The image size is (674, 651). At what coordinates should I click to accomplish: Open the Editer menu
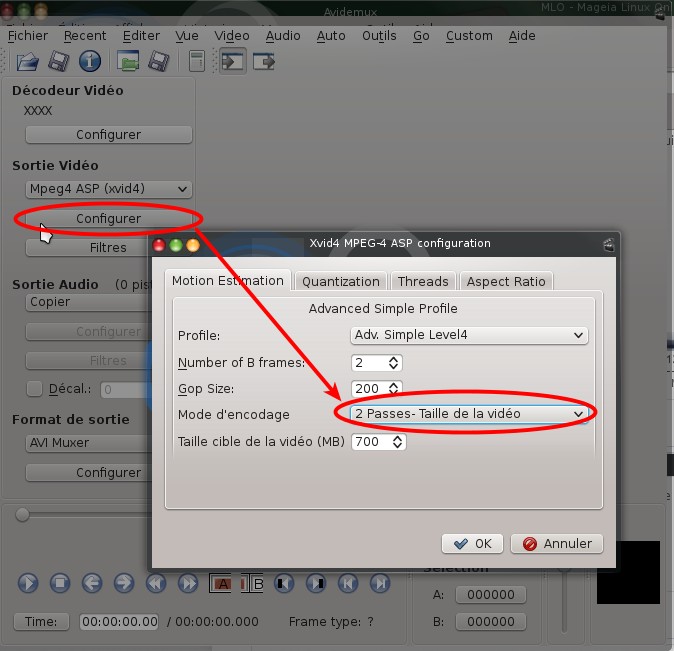pos(141,36)
